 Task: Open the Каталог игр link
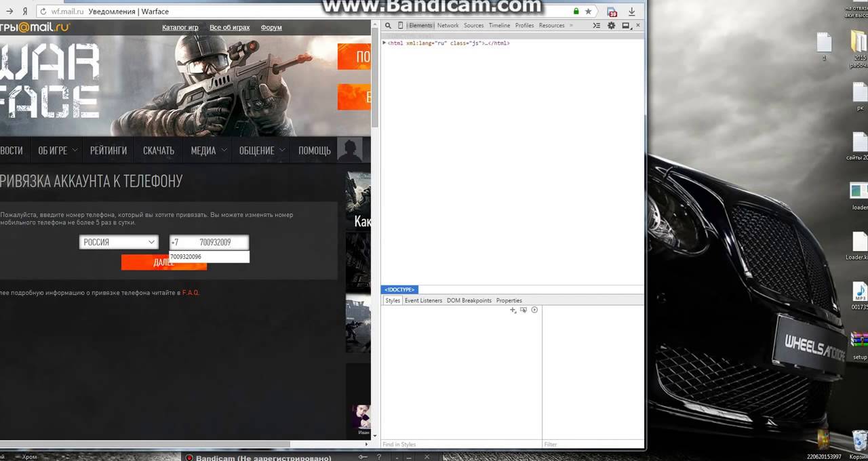(x=180, y=28)
